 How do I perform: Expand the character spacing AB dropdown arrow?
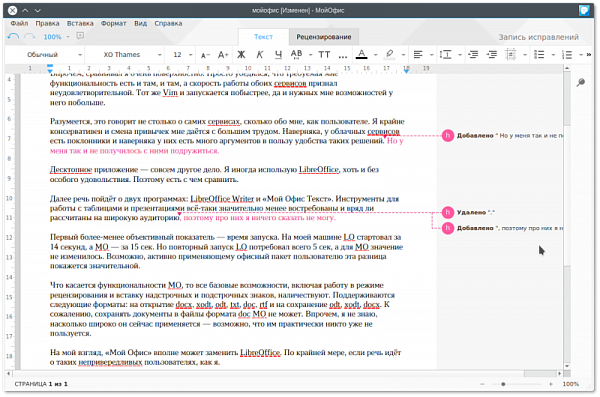coord(310,55)
